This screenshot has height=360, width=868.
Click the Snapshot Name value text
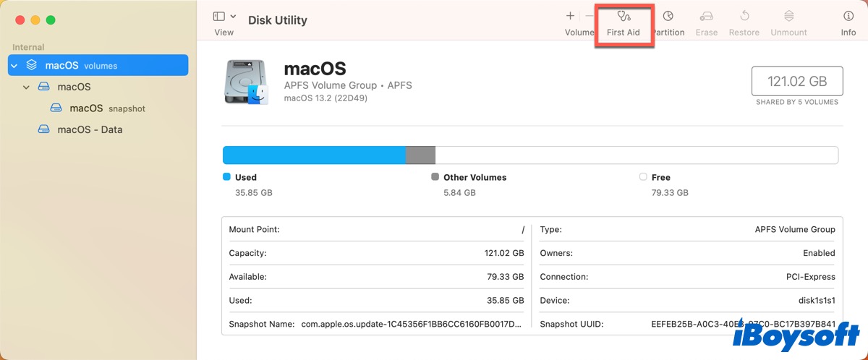(411, 324)
